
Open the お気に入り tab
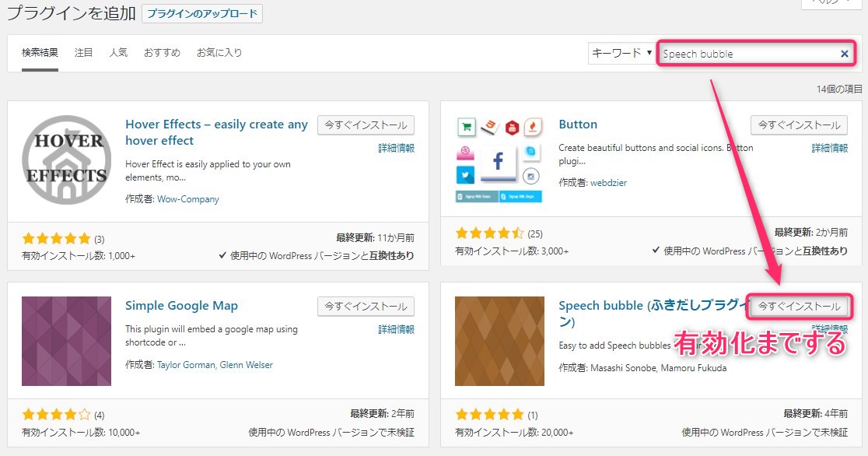coord(219,53)
